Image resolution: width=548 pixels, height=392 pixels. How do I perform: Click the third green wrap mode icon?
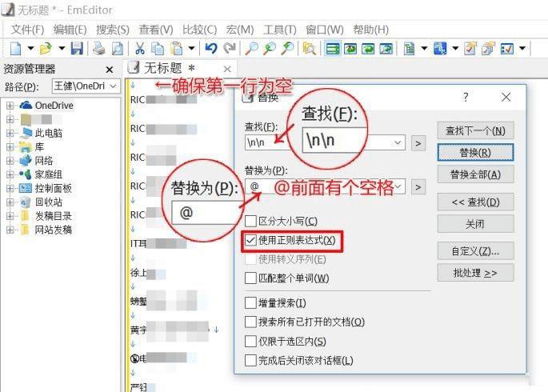pyautogui.click(x=368, y=48)
